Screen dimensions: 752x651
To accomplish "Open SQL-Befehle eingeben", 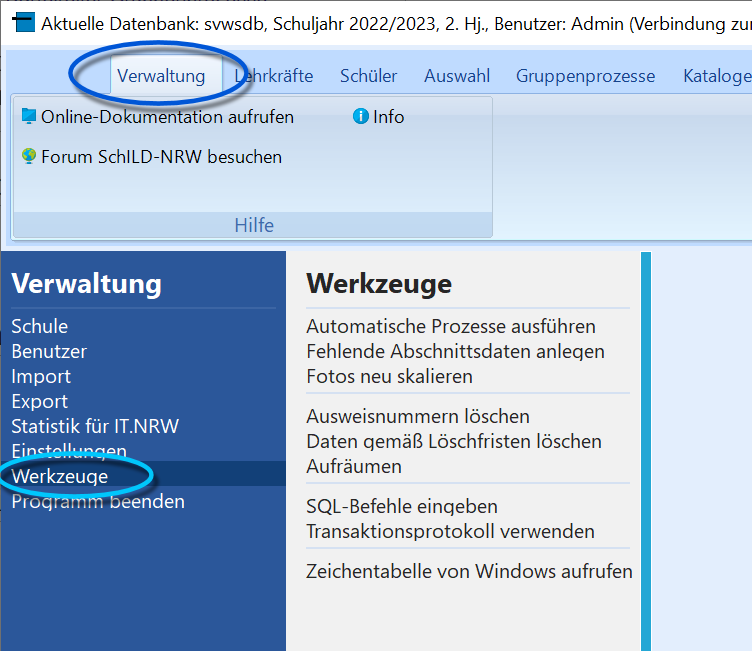I will [x=402, y=507].
